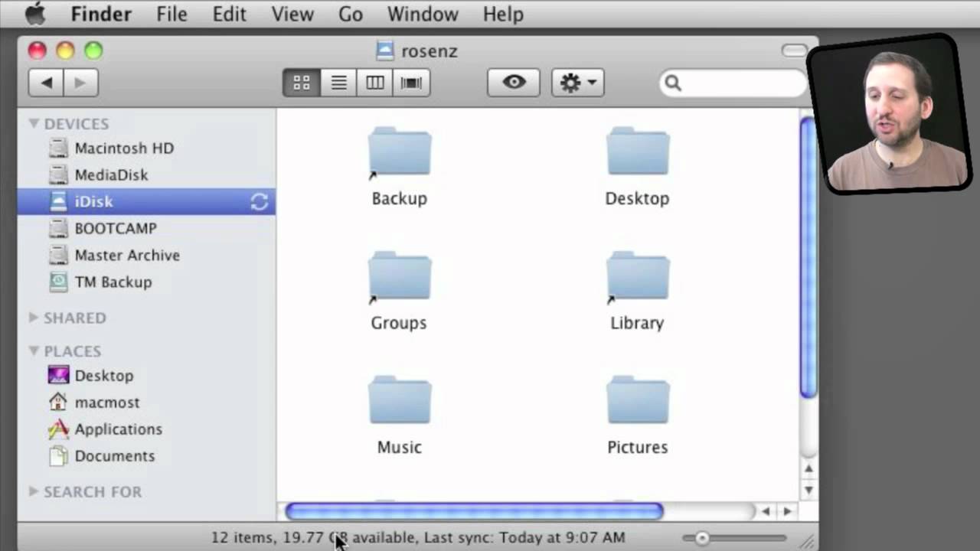The height and width of the screenshot is (551, 980).
Task: Open the Help menu
Action: point(503,14)
